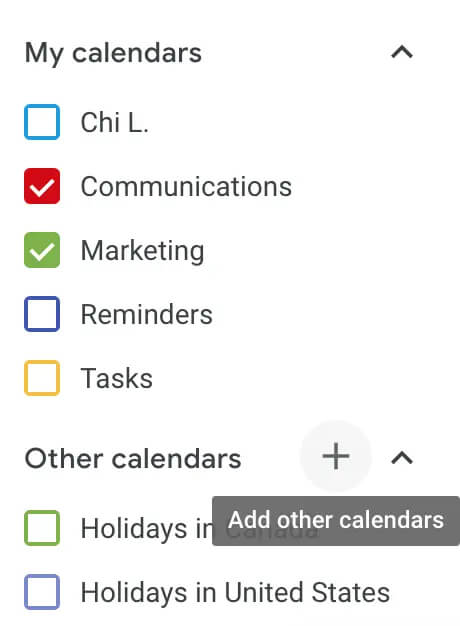
Task: Collapse the Other calendars section
Action: tap(402, 458)
